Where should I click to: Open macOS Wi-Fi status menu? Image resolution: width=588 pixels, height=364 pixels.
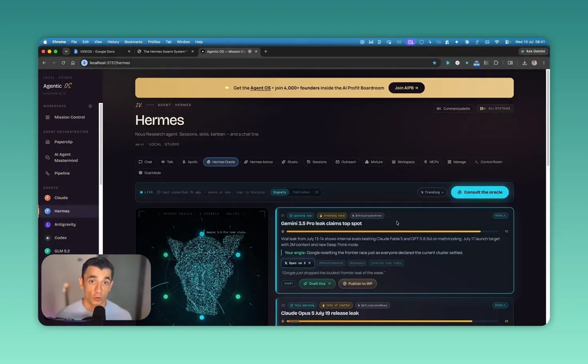coord(497,42)
